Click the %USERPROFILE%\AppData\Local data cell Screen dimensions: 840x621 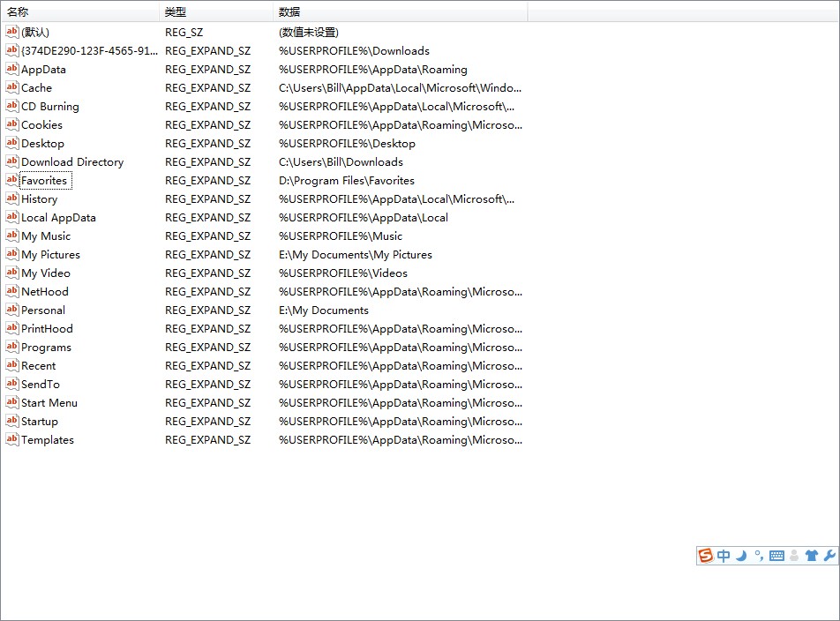coord(364,217)
